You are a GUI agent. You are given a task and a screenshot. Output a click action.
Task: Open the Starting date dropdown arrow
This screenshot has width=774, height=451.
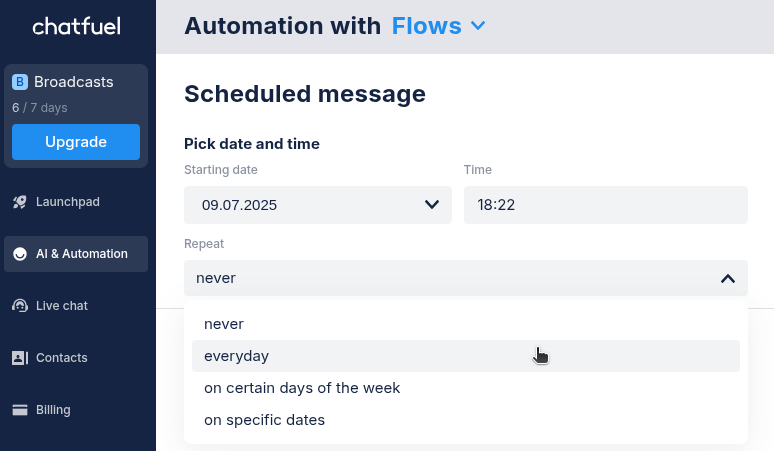click(432, 204)
